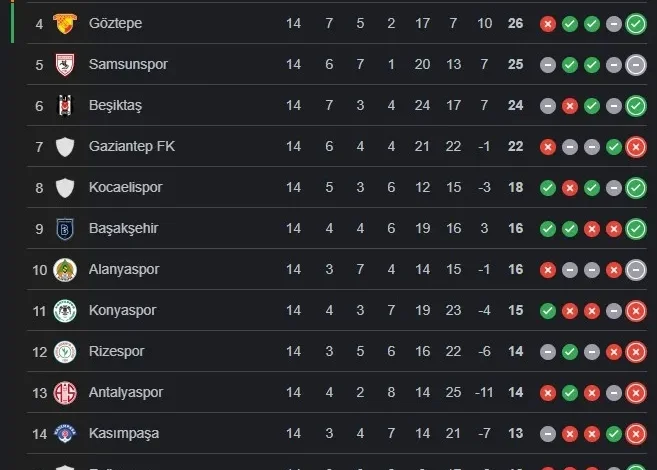The image size is (657, 470).
Task: Open the Gaziantep FK team page
Action: [x=131, y=146]
